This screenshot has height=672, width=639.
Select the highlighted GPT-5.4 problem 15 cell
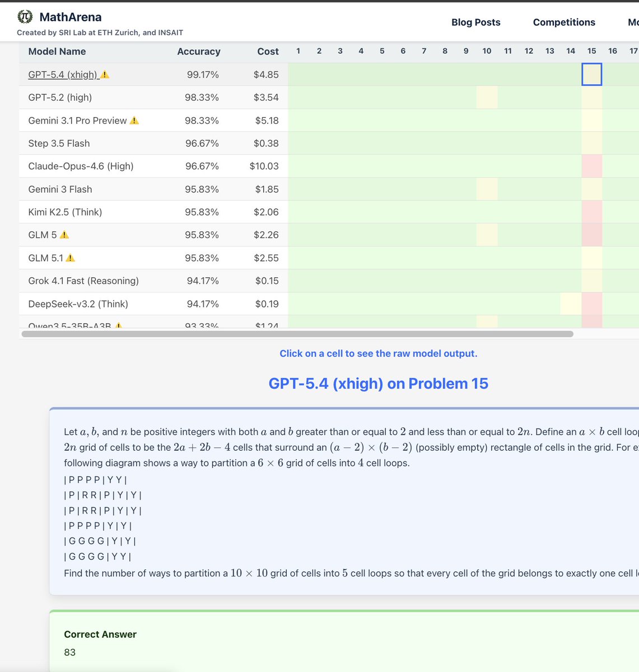tap(592, 74)
